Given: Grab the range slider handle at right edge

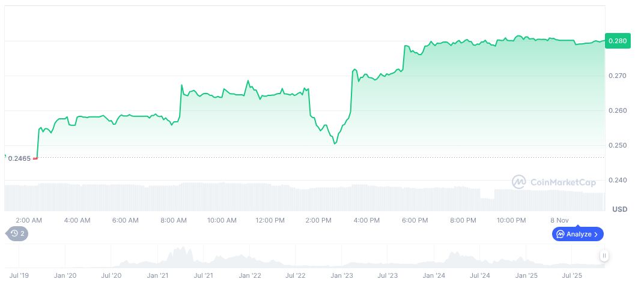Looking at the screenshot, I should pos(604,256).
